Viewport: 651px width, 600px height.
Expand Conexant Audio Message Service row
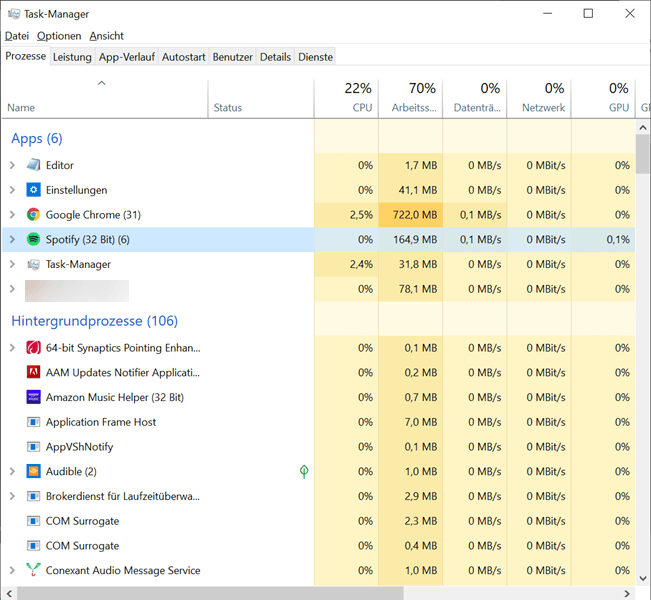[x=12, y=570]
